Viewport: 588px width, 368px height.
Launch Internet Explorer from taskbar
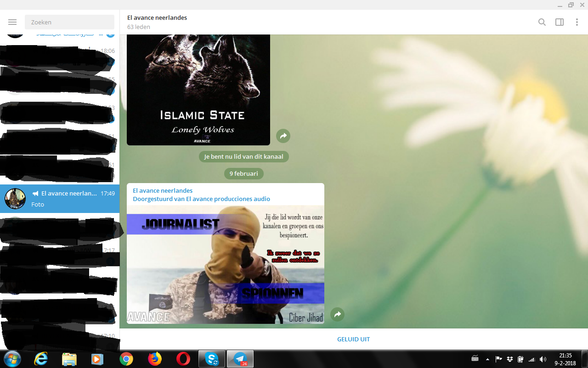41,359
